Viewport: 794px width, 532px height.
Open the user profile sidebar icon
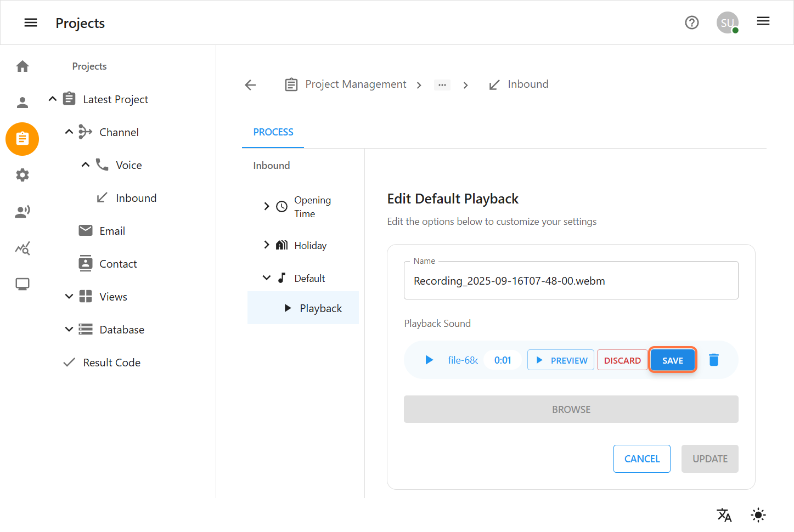pos(22,103)
